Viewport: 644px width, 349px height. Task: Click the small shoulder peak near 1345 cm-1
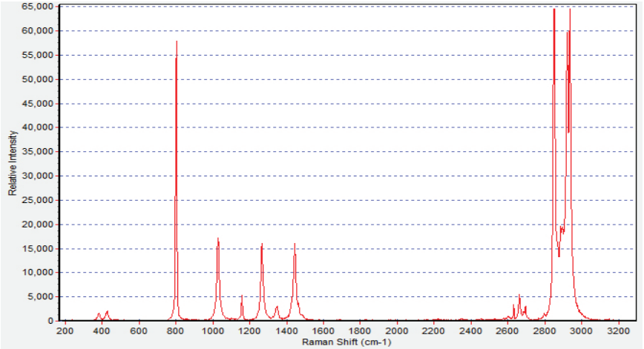(277, 307)
